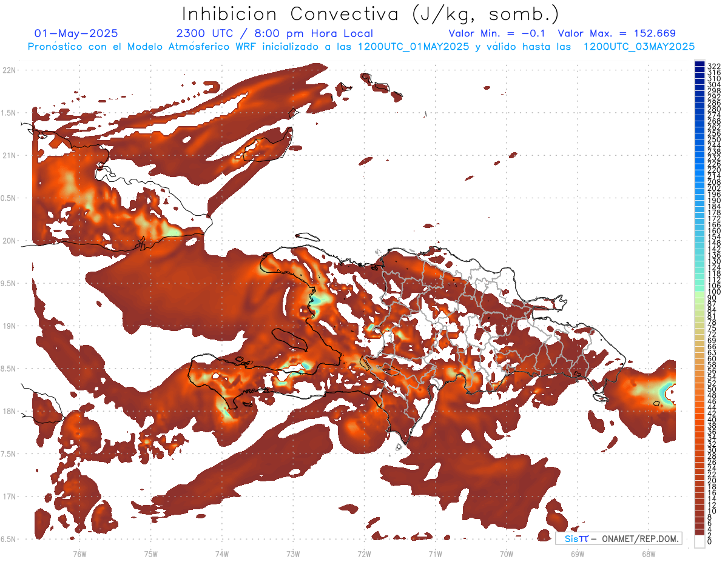Click the title 'Inhibicion Convectiva (J/kg, somb.)'
The image size is (728, 562).
point(371,13)
